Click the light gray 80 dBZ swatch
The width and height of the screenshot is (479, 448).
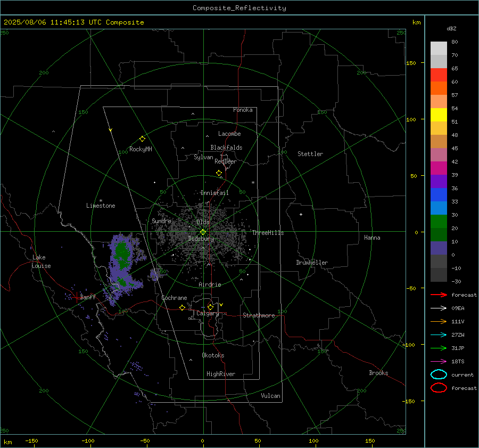(x=439, y=48)
